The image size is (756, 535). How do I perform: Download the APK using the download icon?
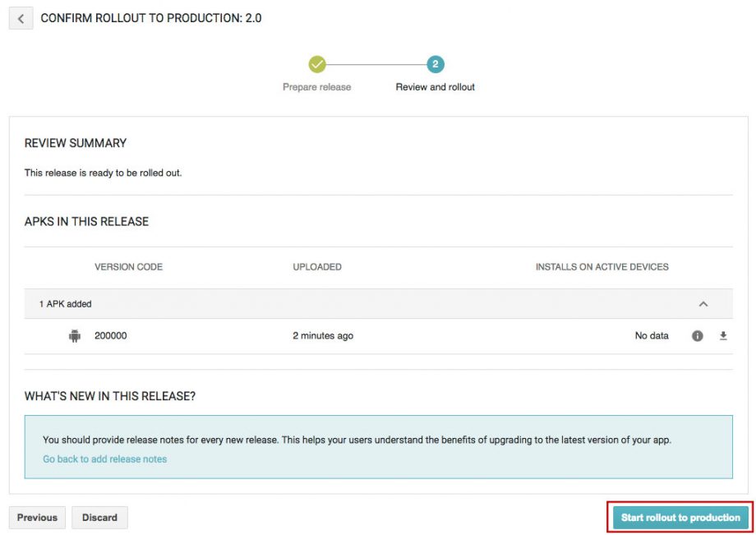723,336
